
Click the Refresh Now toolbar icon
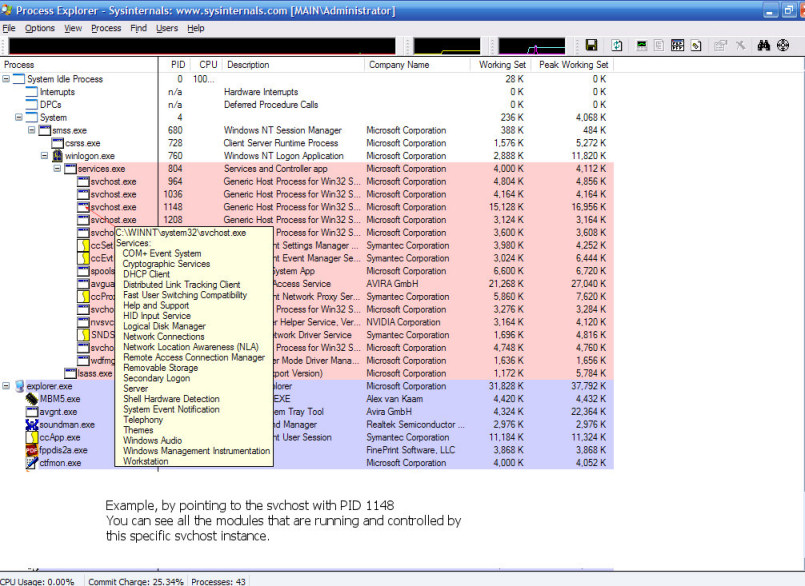(617, 45)
